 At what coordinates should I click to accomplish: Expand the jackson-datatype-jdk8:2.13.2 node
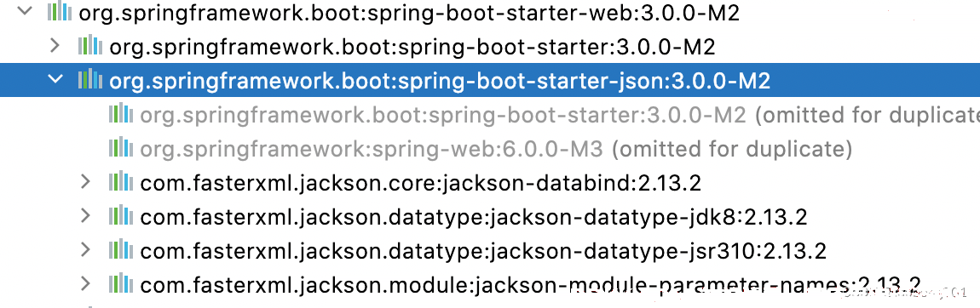[x=85, y=216]
